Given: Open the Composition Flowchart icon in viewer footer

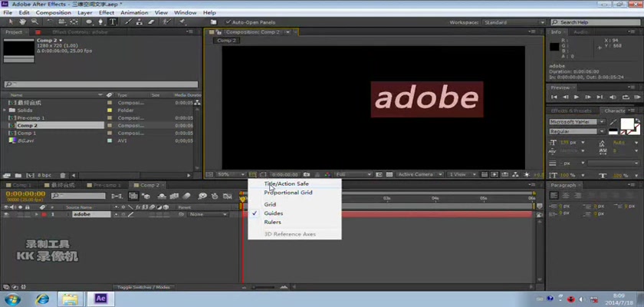Looking at the screenshot, I should pos(515,174).
